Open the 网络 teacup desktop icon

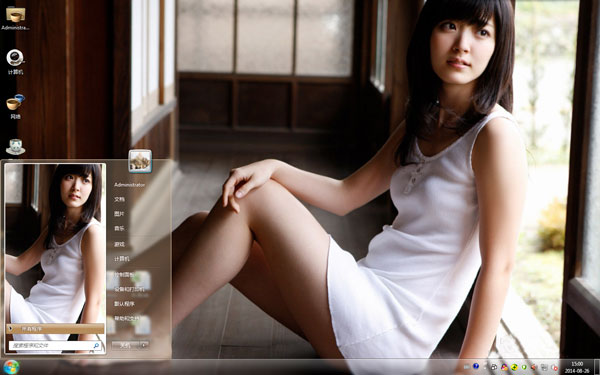(x=15, y=106)
